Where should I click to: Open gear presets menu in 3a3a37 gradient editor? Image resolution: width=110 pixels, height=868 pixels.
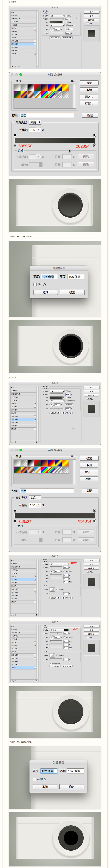pyautogui.click(x=72, y=457)
